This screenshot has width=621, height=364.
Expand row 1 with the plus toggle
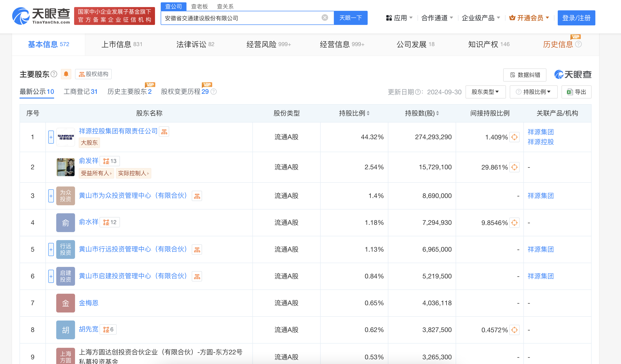click(51, 137)
